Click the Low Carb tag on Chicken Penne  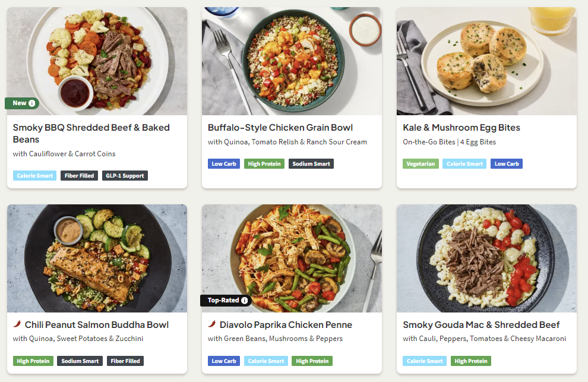click(x=224, y=361)
